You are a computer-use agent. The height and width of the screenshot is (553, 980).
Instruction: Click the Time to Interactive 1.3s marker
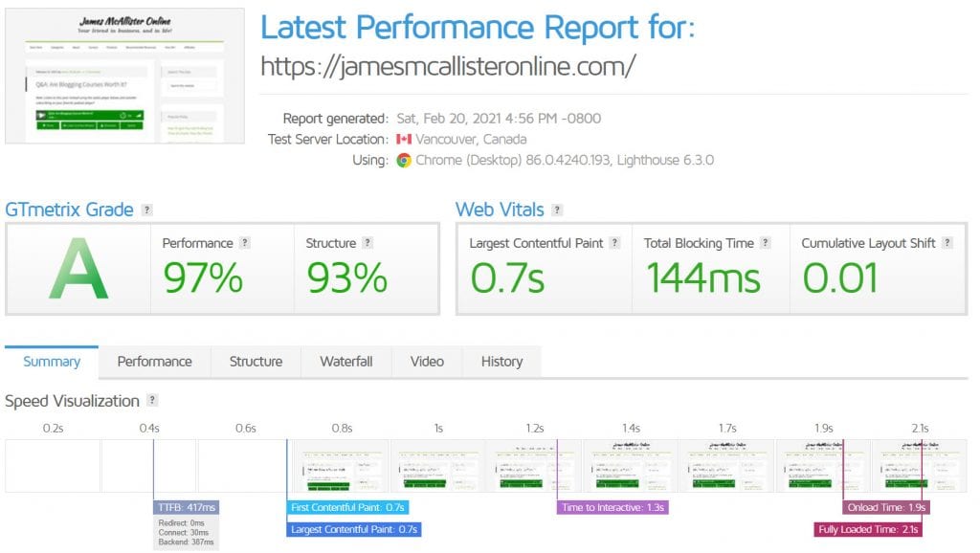(613, 507)
